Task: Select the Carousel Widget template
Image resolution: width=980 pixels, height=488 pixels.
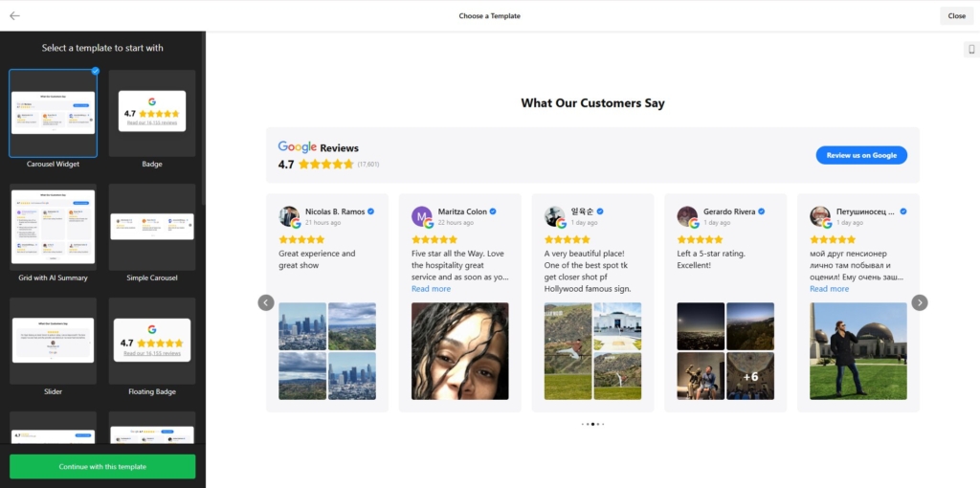Action: click(x=54, y=113)
